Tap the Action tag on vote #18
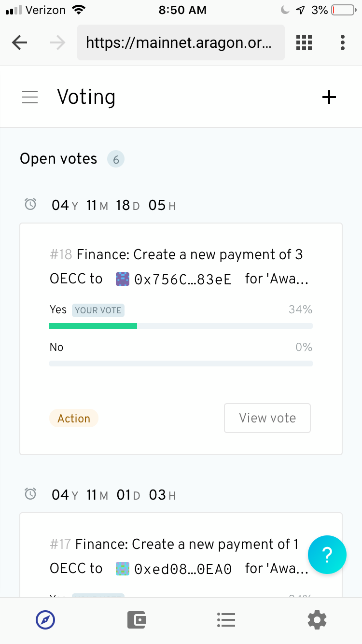 click(x=74, y=419)
